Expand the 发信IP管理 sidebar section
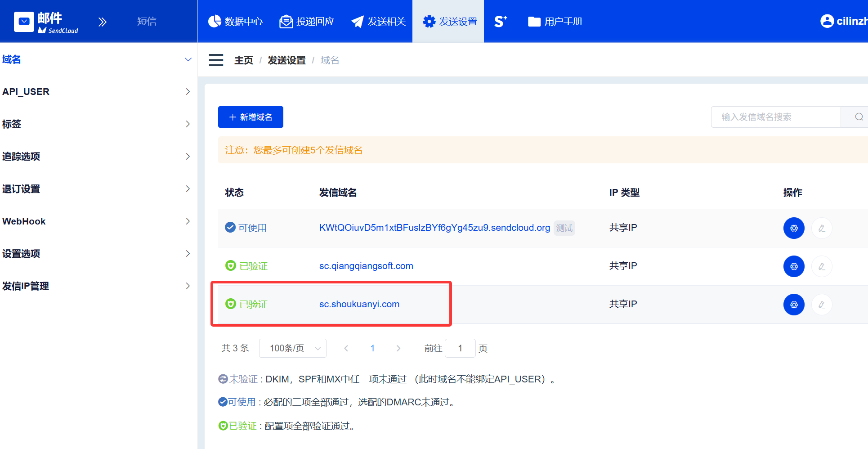Image resolution: width=868 pixels, height=449 pixels. click(97, 286)
